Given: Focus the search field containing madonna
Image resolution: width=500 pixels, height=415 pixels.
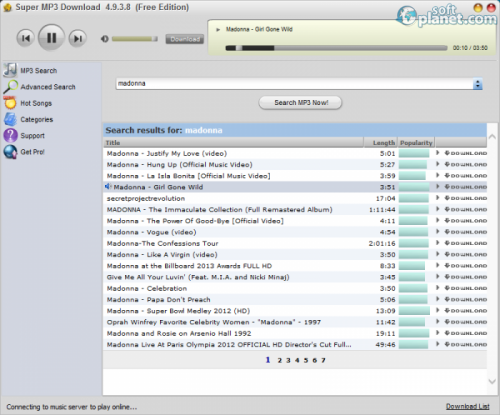Looking at the screenshot, I should (294, 84).
